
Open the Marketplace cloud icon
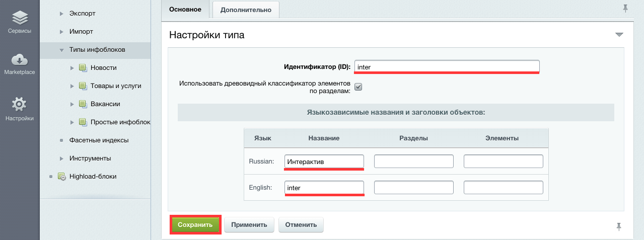point(19,60)
